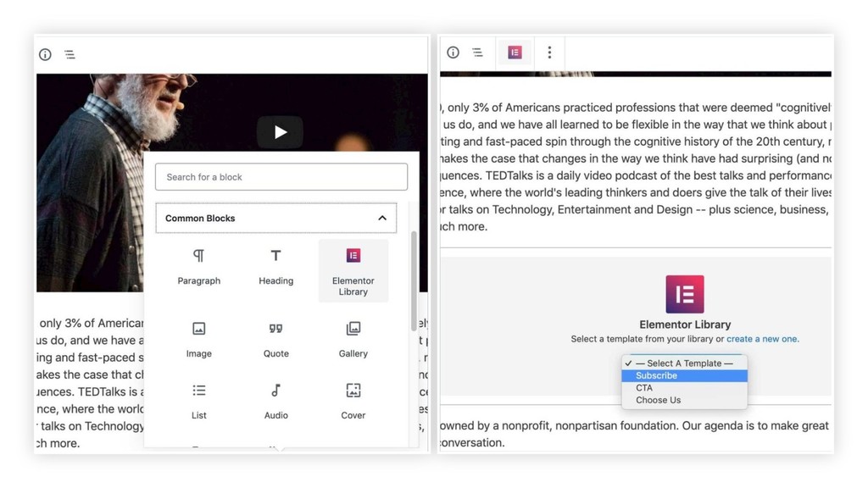Play the video in left editor
This screenshot has width=868, height=488.
coord(280,131)
